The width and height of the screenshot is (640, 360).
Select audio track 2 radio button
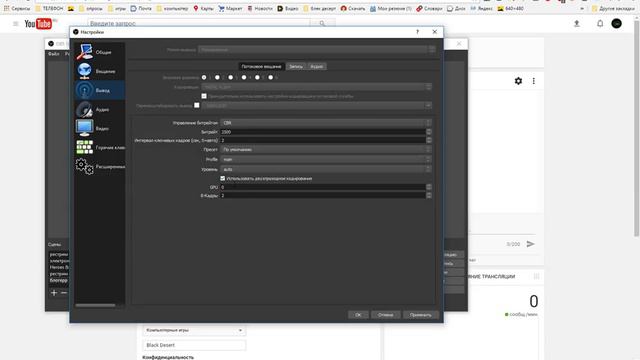pyautogui.click(x=218, y=77)
